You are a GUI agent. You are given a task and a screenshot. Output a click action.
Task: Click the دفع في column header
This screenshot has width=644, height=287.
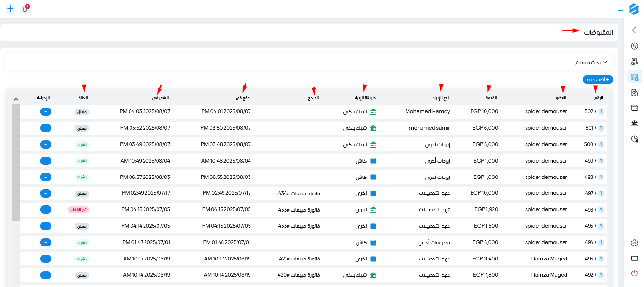pyautogui.click(x=242, y=98)
